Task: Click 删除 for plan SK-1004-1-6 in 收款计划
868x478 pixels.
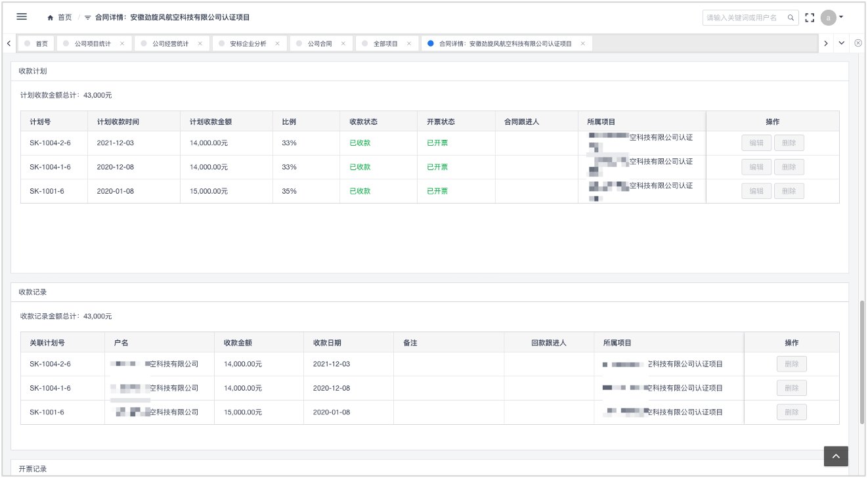Action: click(789, 167)
